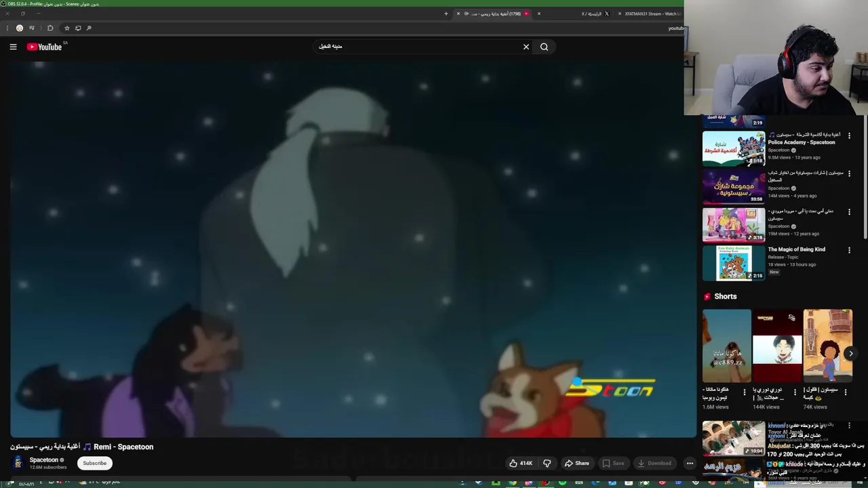Open the browser three-dot menu
This screenshot has height=488, width=868.
click(x=7, y=28)
